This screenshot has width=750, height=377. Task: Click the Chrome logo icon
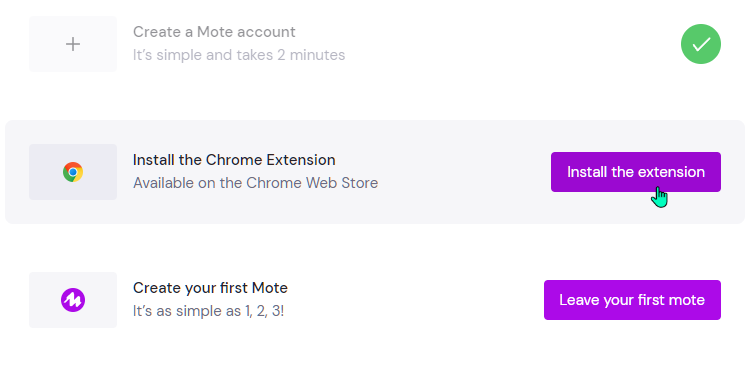click(73, 172)
